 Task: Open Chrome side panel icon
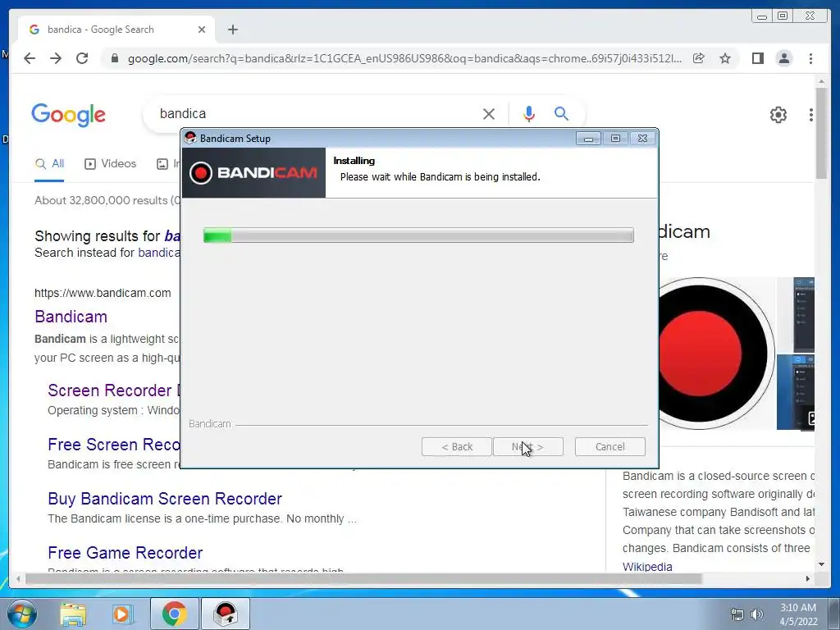tap(757, 58)
